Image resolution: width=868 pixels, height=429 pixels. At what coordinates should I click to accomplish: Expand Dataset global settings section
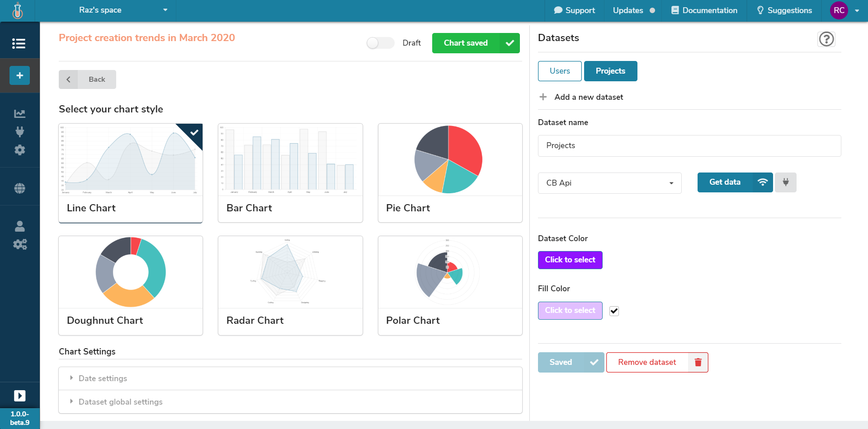(120, 402)
